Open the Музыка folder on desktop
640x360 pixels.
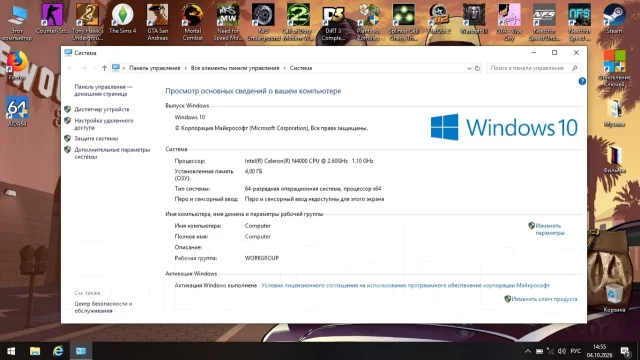[614, 113]
